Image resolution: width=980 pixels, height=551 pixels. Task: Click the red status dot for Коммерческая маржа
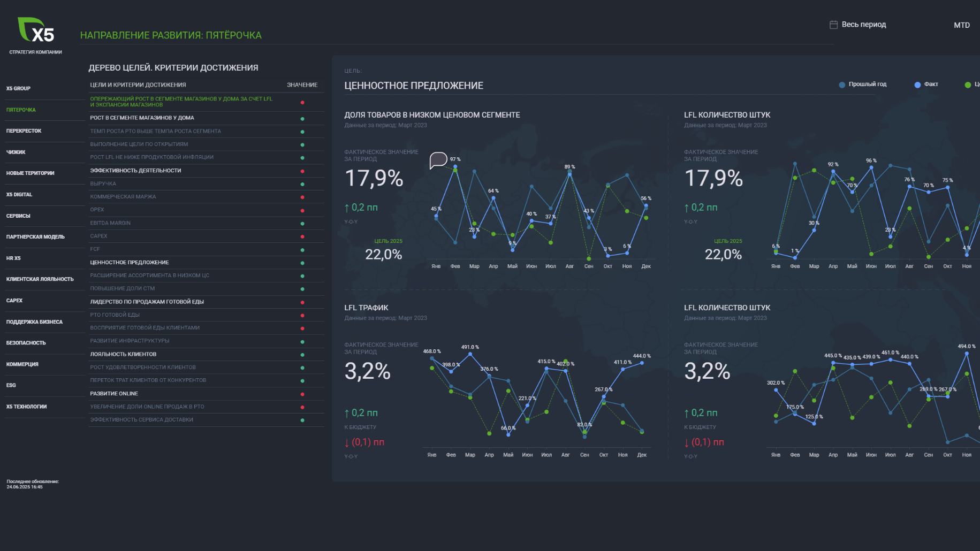(x=302, y=197)
